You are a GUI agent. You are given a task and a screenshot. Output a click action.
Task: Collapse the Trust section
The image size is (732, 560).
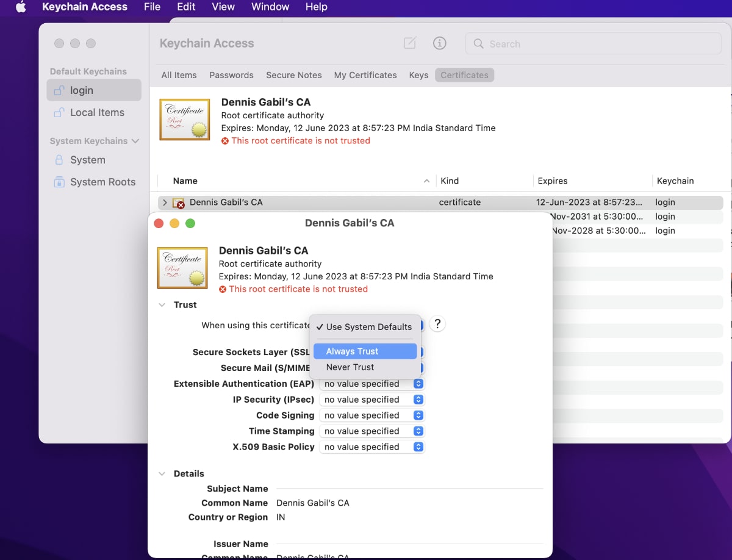coord(162,305)
